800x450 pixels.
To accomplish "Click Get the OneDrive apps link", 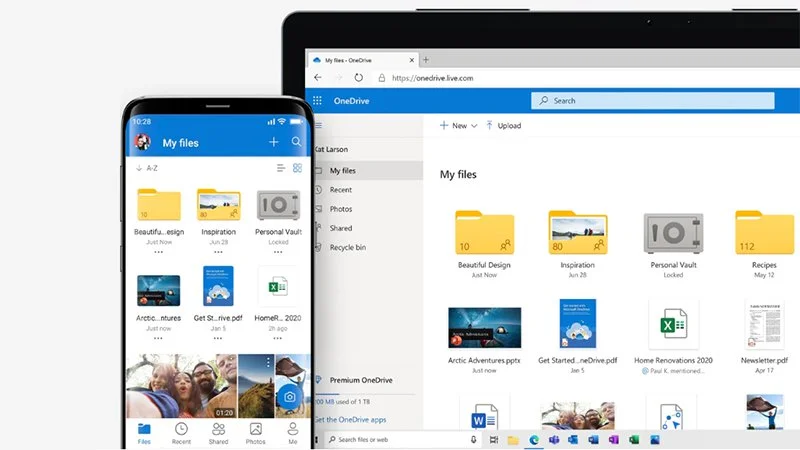I will (351, 419).
